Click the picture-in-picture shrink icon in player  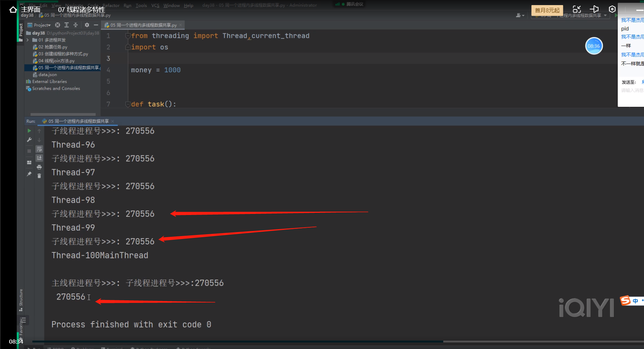pyautogui.click(x=577, y=9)
